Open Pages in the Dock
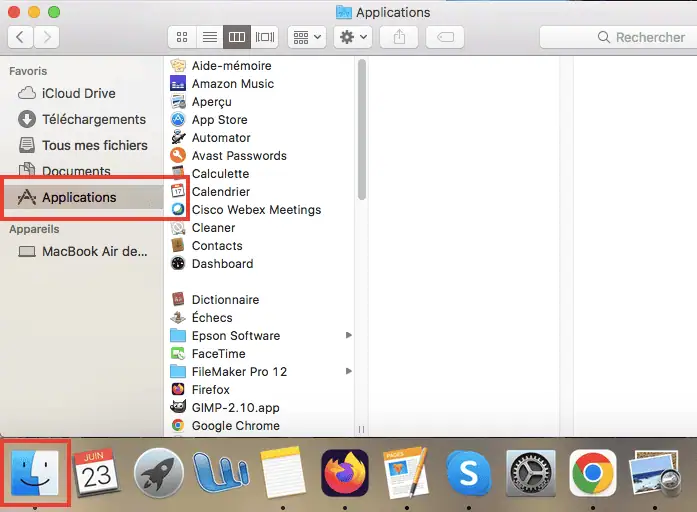The height and width of the screenshot is (512, 697). point(406,473)
